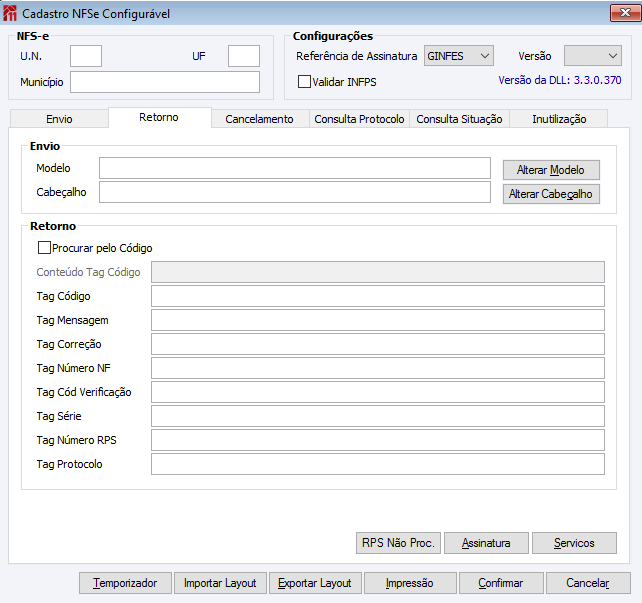
Task: Click into the Tag Série field
Action: coord(378,416)
